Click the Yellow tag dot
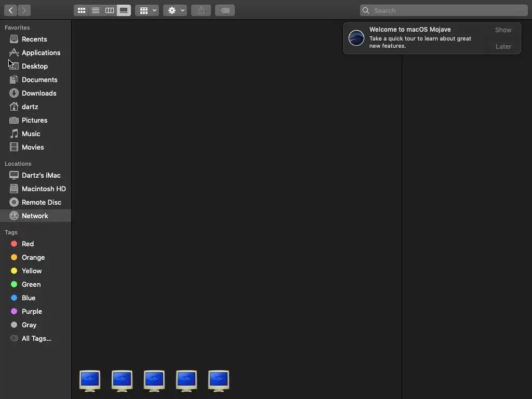 14,271
